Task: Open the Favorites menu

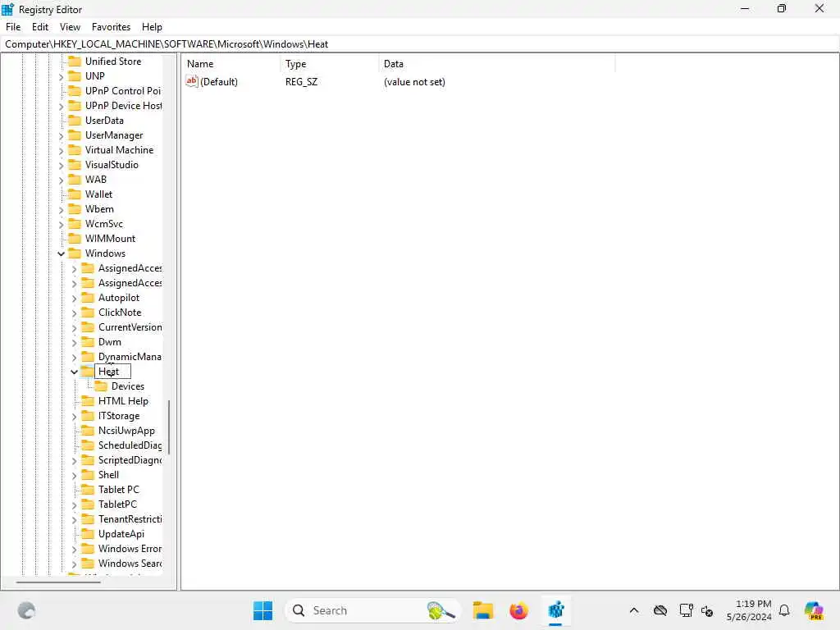Action: 111,27
